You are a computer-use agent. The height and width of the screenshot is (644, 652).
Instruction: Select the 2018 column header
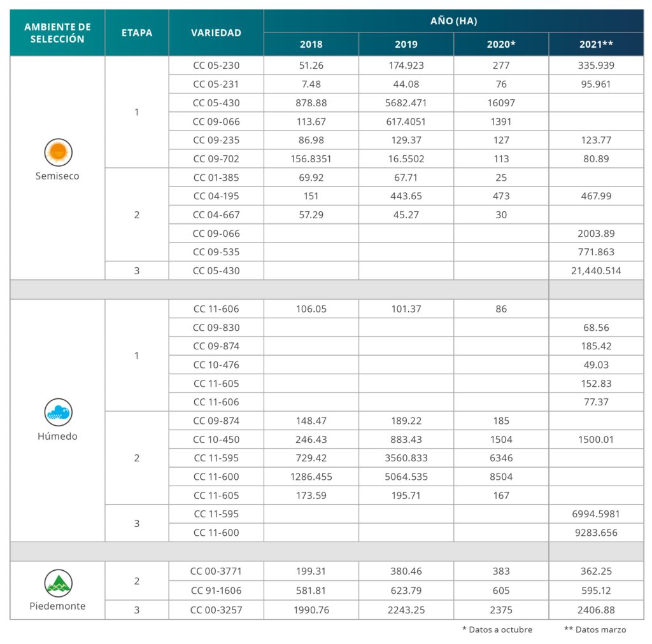click(x=311, y=44)
